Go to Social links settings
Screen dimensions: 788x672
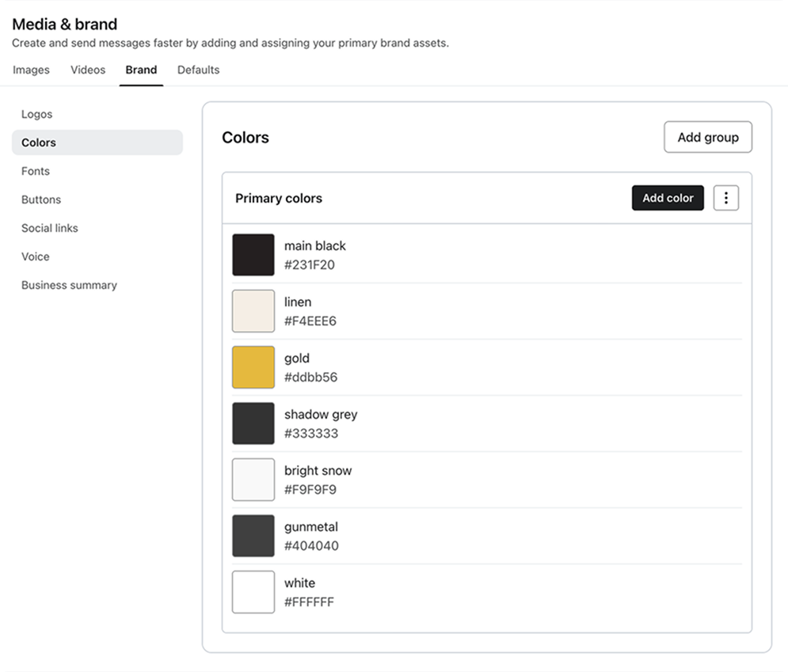click(x=50, y=228)
